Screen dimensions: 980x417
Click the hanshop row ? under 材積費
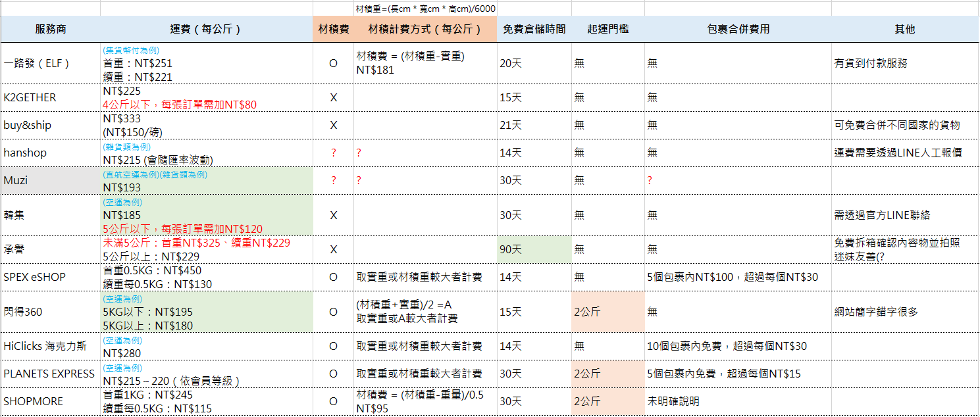tap(333, 153)
